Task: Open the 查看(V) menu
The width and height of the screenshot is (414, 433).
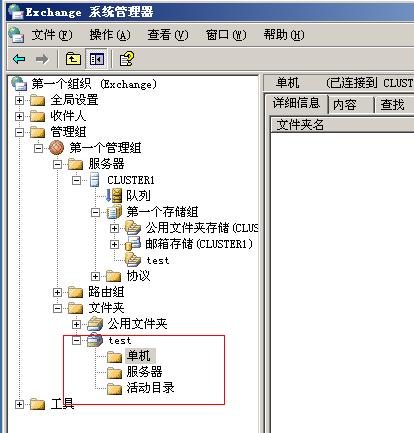Action: [168, 35]
